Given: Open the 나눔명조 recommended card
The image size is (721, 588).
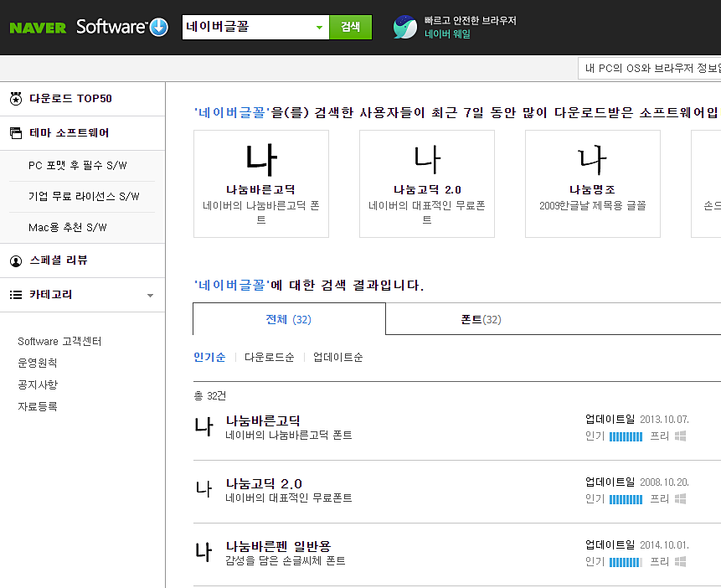Looking at the screenshot, I should coord(593,183).
